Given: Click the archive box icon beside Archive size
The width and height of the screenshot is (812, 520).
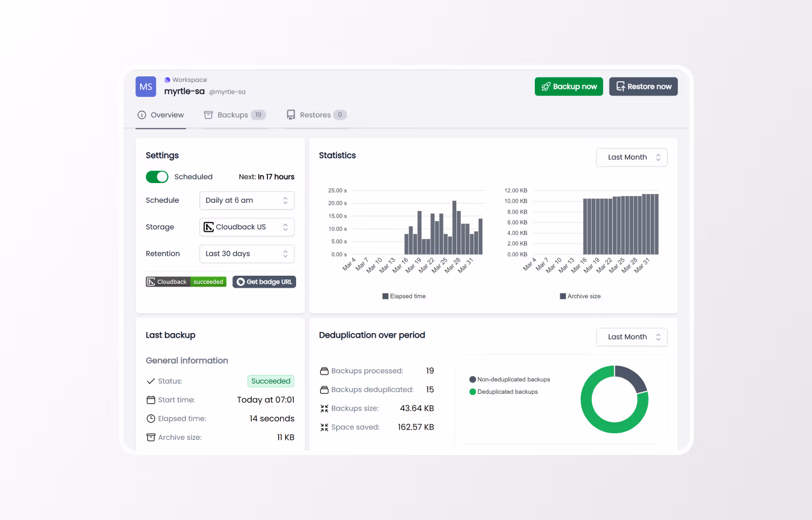Looking at the screenshot, I should [150, 437].
